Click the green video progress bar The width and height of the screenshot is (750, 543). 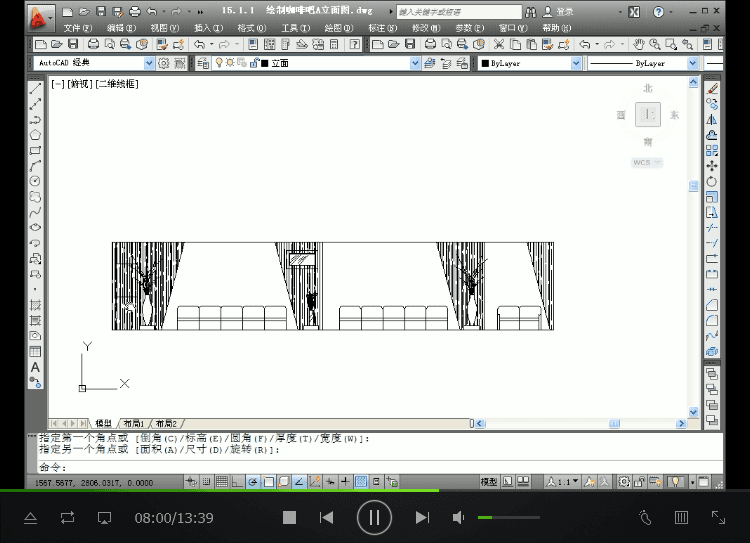(x=220, y=490)
